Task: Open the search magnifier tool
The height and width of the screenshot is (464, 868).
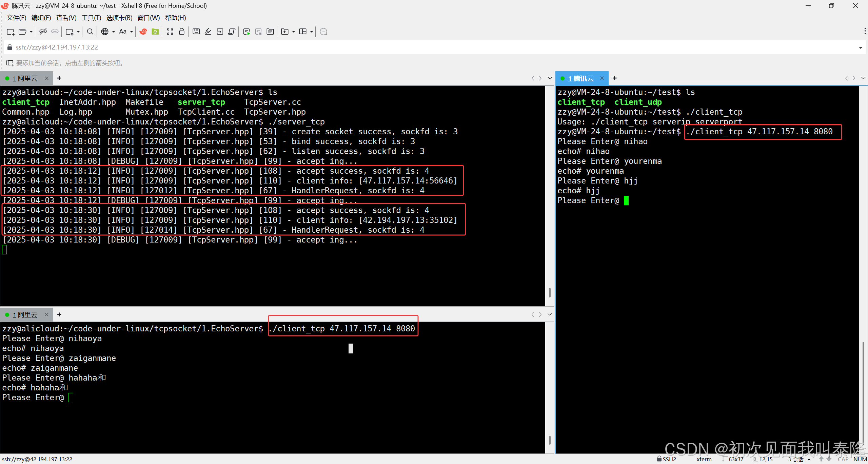Action: 90,32
